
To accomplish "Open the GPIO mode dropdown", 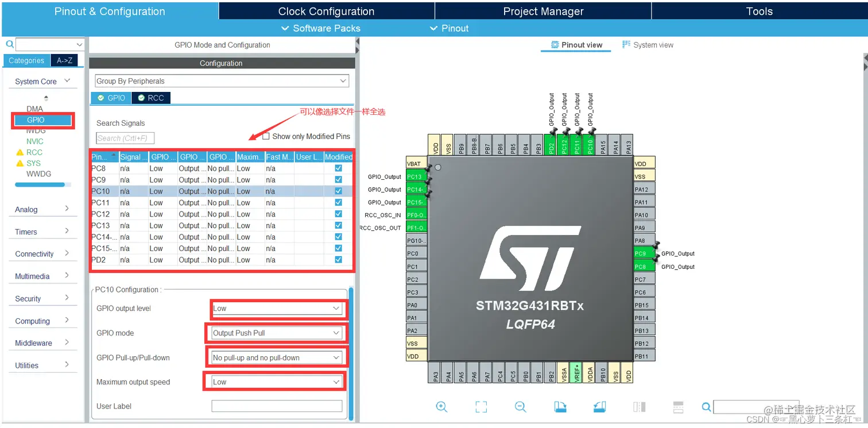I will coord(277,333).
